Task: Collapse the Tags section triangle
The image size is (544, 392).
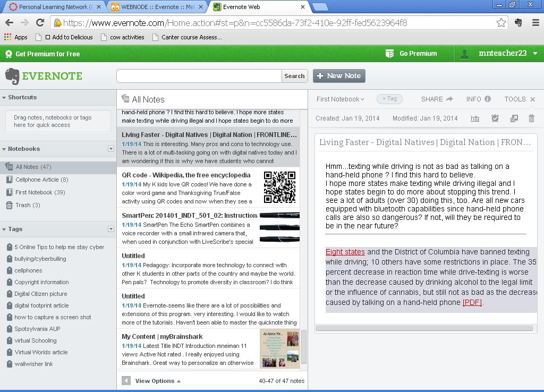Action: pyautogui.click(x=4, y=229)
